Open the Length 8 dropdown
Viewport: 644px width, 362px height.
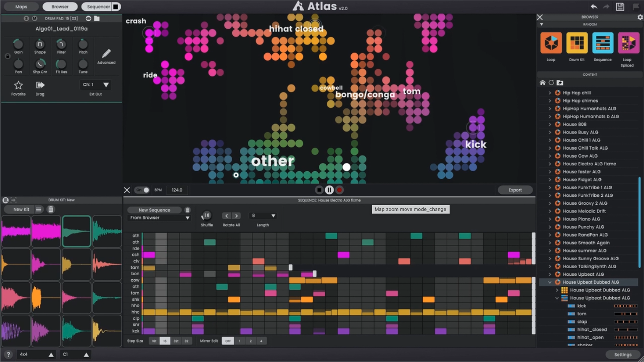coord(263,216)
